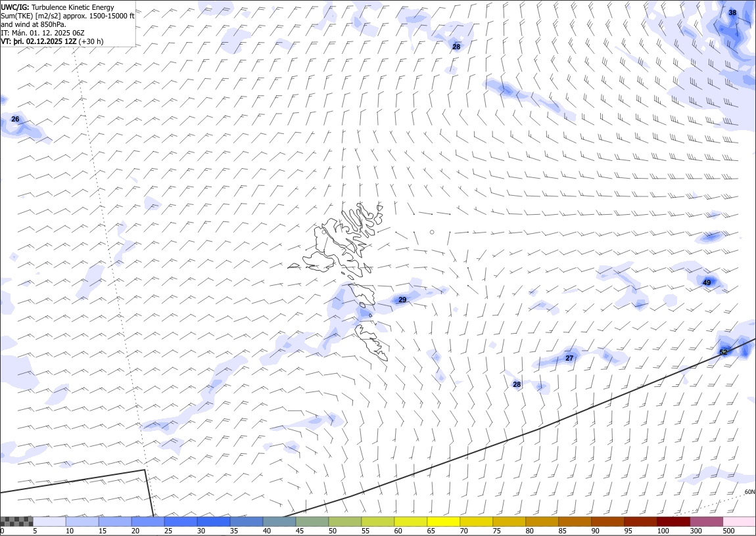The height and width of the screenshot is (536, 756).
Task: Select the legend tick label '70'
Action: click(464, 531)
